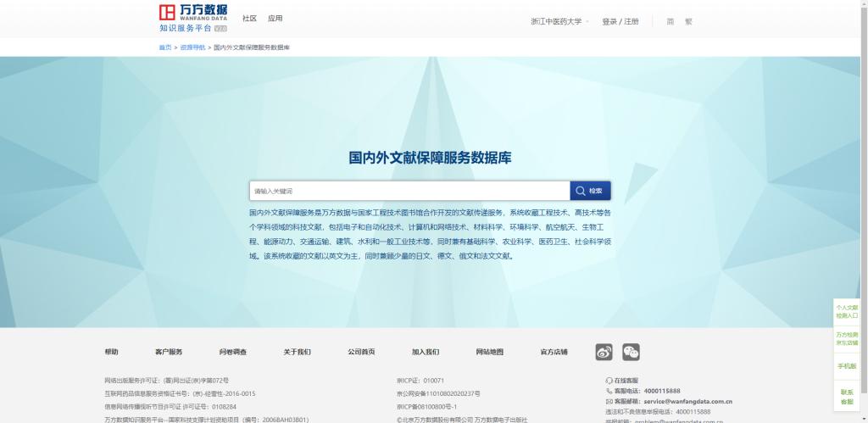Open the 社区 menu
This screenshot has width=868, height=423.
click(250, 19)
